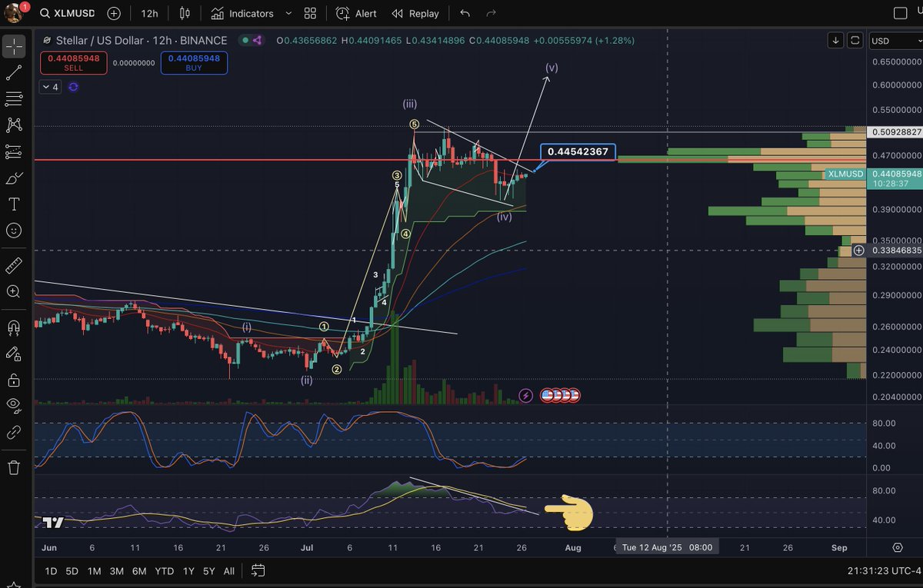Viewport: 923px width, 588px height.
Task: Open the emoji and icons tool
Action: tap(14, 230)
